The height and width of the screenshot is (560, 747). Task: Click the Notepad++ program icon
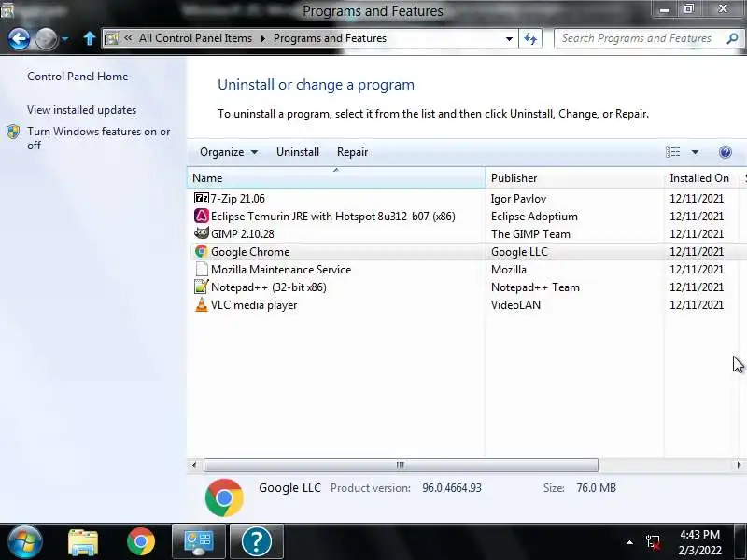coord(202,287)
